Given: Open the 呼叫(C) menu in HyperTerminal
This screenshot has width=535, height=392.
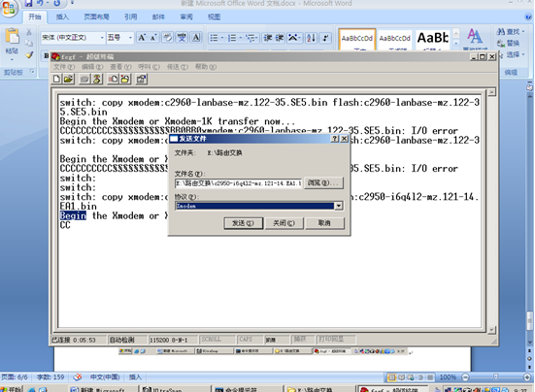Looking at the screenshot, I should coord(149,67).
